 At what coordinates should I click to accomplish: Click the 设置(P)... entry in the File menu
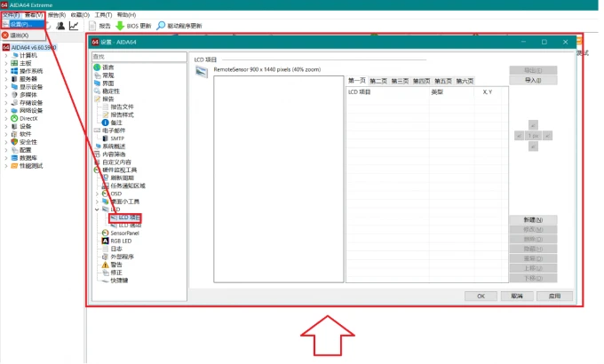[22, 24]
